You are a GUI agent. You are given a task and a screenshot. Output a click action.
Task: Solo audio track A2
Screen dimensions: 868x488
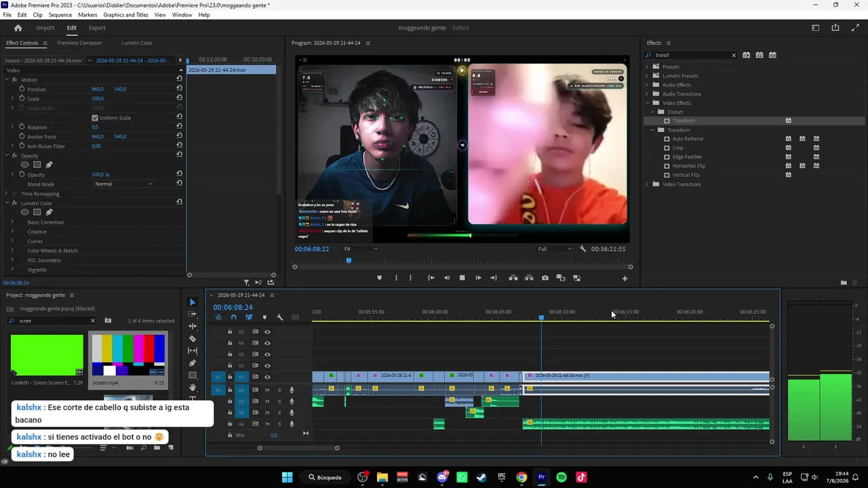tap(279, 401)
